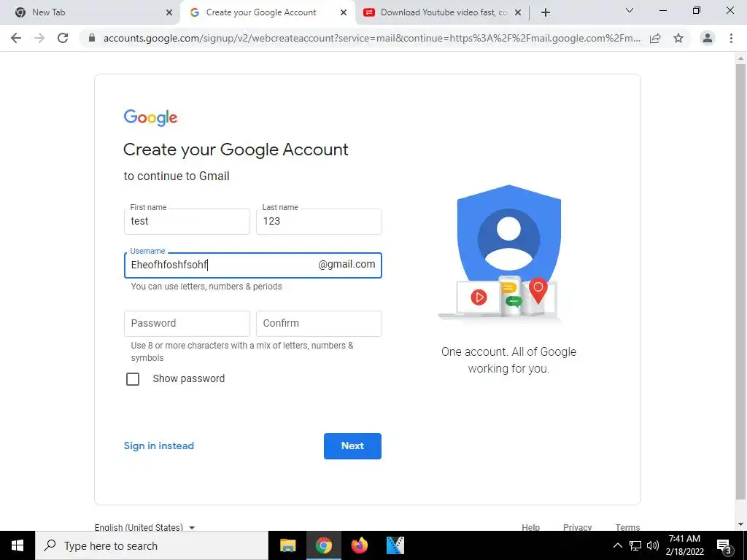The height and width of the screenshot is (560, 747).
Task: Close the Download Youtube video tab
Action: coord(518,12)
